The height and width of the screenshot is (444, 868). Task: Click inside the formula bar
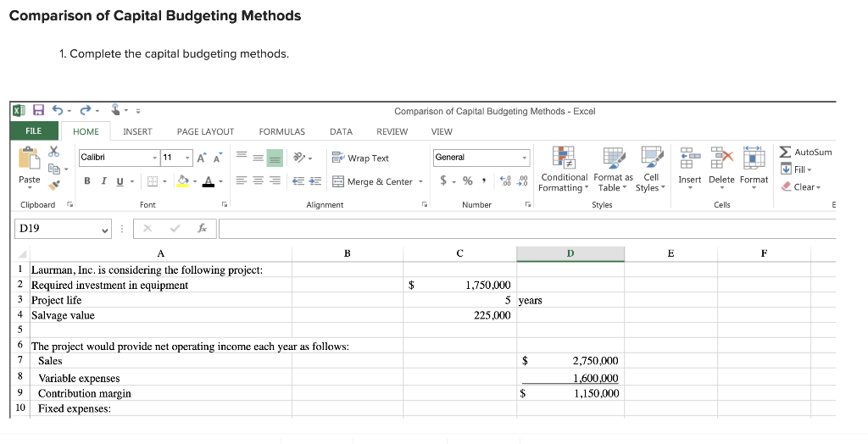(526, 228)
